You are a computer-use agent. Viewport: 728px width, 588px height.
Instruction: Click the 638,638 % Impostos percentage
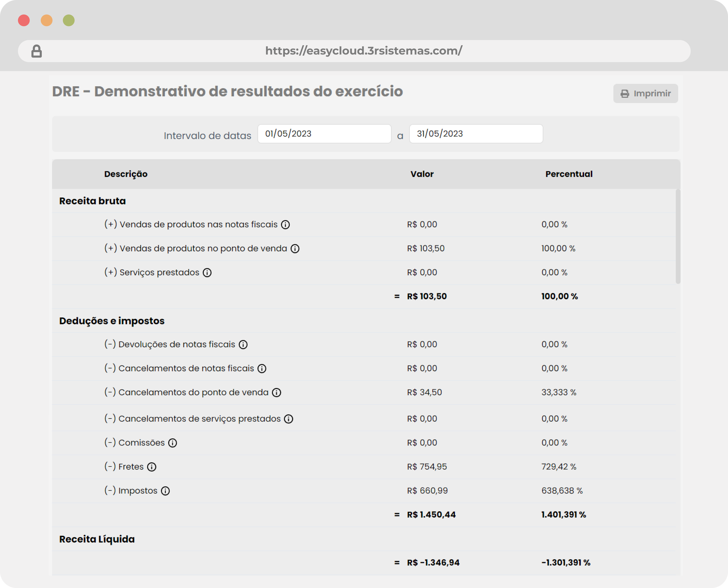pos(562,491)
